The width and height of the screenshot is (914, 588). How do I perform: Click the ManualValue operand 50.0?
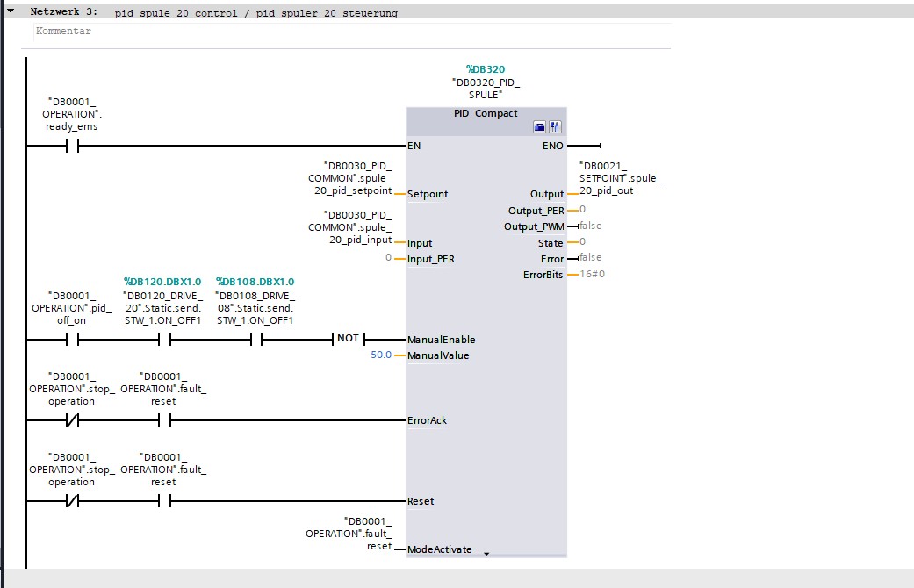coord(381,355)
